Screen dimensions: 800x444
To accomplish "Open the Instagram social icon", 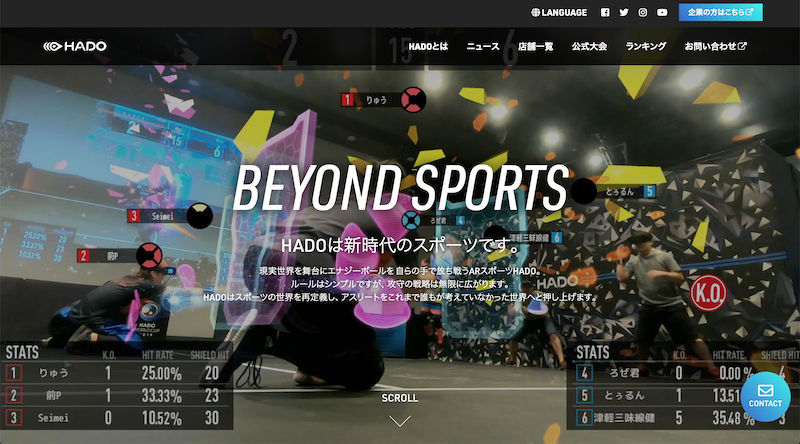I will coord(643,13).
